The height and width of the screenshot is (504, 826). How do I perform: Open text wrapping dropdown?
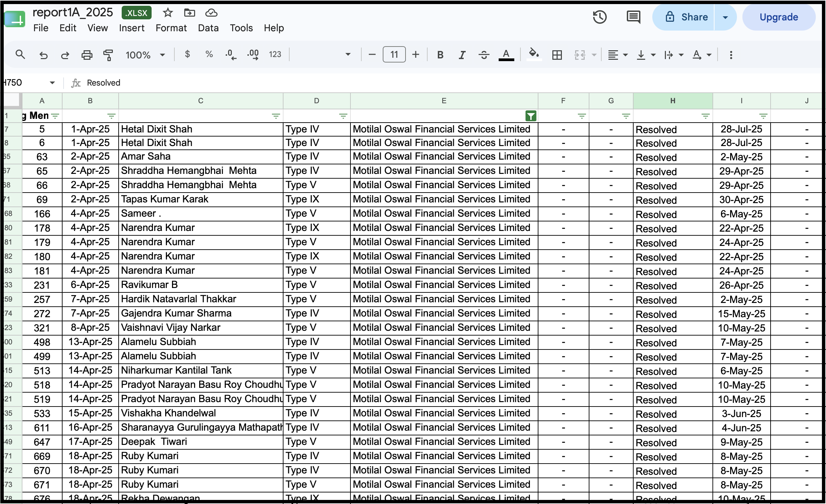pos(674,55)
